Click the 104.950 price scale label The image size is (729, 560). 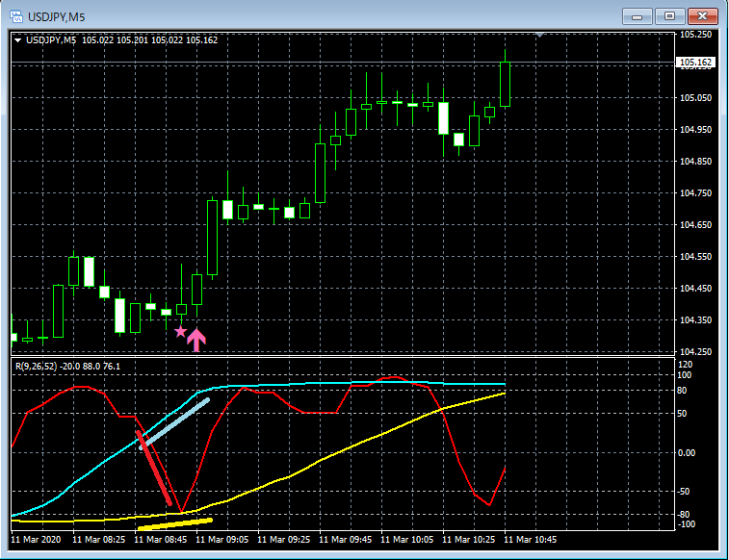(695, 130)
